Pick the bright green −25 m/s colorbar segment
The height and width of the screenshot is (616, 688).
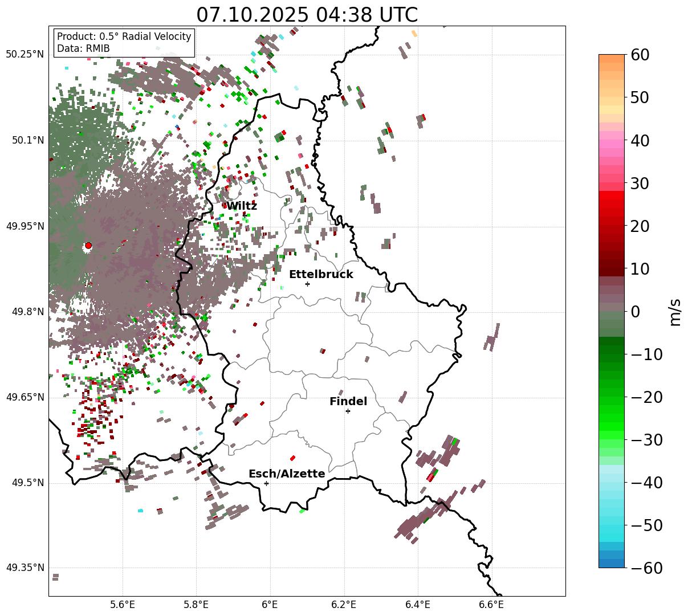tap(612, 418)
